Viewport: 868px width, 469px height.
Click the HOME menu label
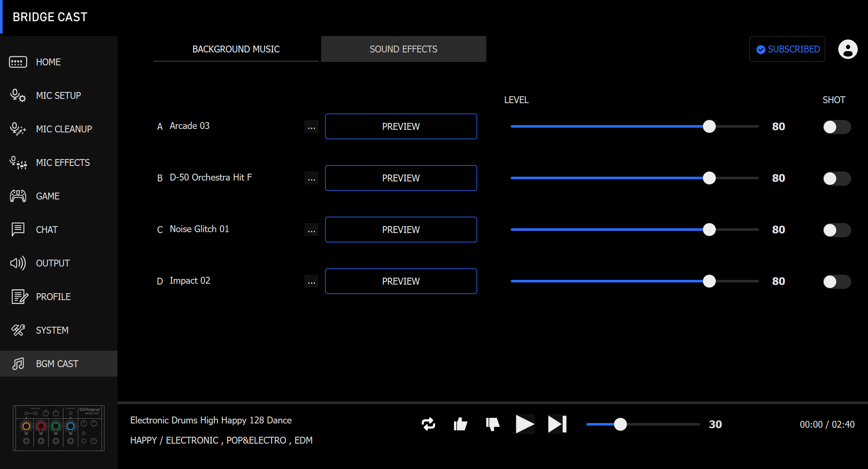point(48,62)
